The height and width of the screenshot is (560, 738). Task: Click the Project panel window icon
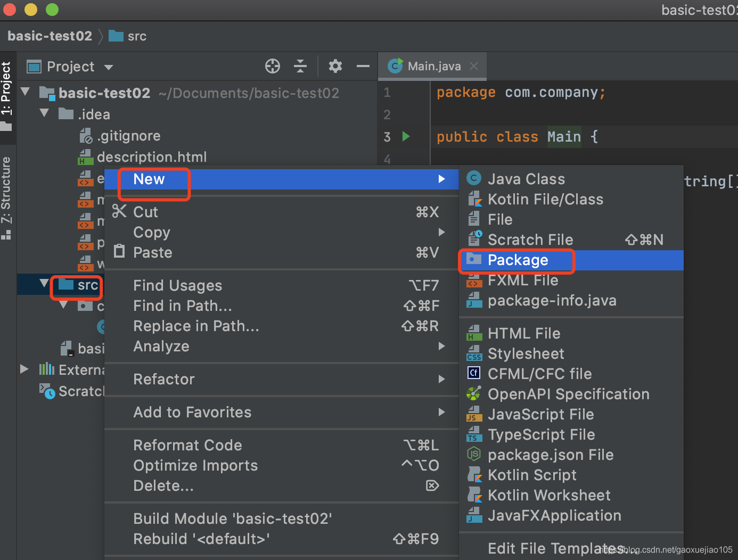coord(34,67)
